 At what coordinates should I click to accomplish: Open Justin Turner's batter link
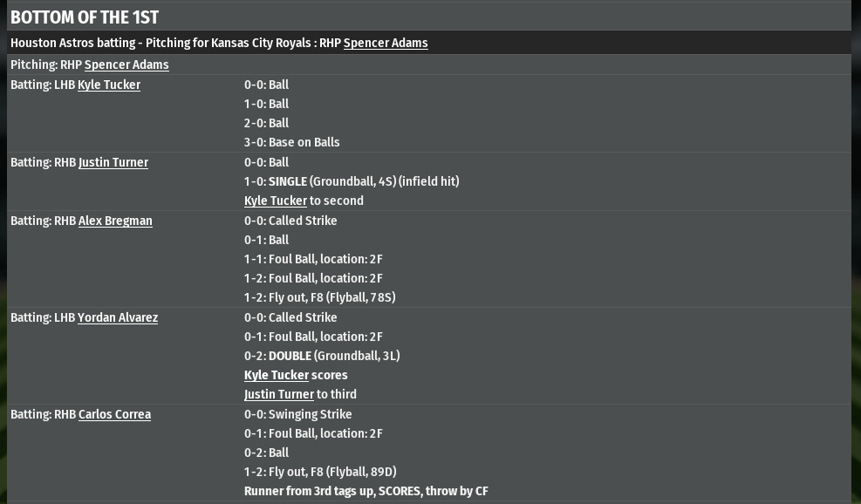[x=113, y=162]
